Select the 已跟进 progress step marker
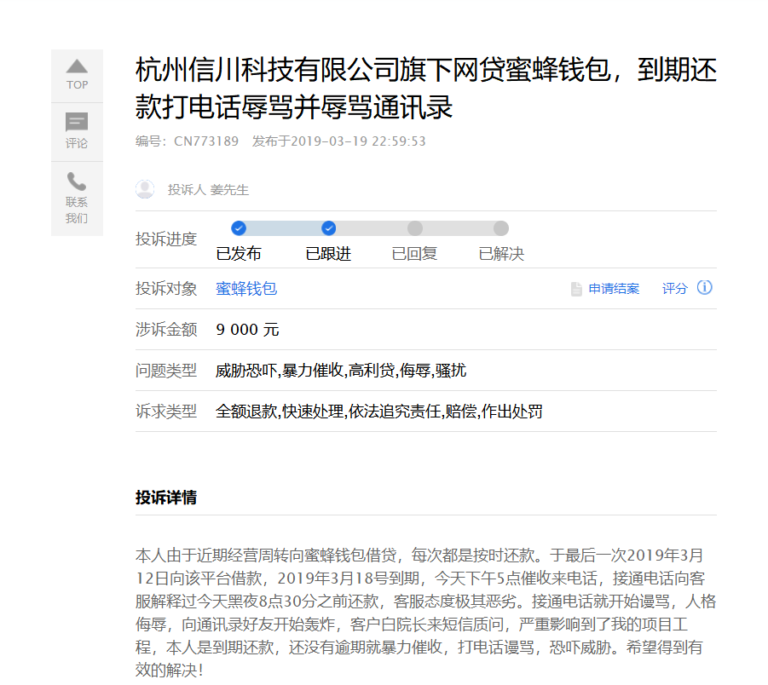The height and width of the screenshot is (685, 768). tap(329, 228)
